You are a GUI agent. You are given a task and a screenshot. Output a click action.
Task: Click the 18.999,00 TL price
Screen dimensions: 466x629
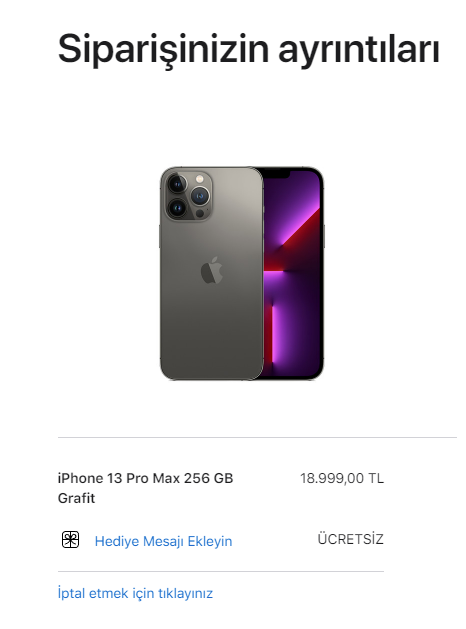point(342,478)
